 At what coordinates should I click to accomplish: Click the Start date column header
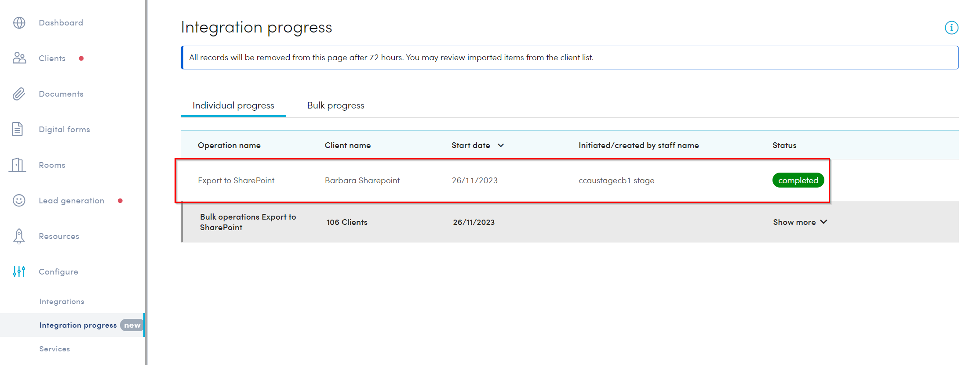point(470,145)
